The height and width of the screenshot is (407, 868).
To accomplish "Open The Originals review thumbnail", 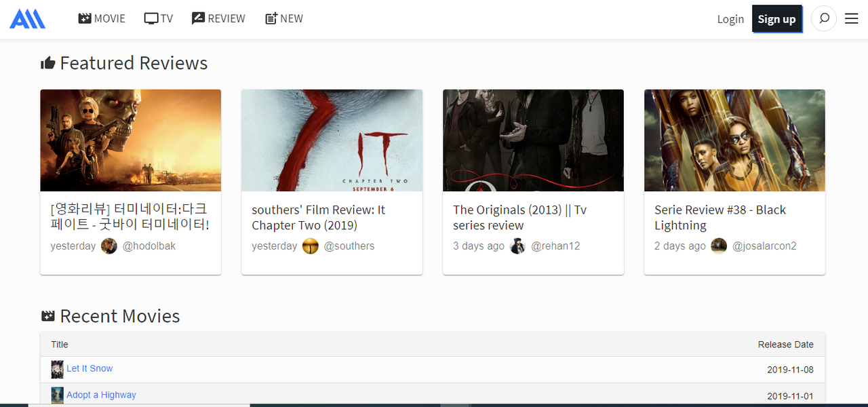I will 534,140.
